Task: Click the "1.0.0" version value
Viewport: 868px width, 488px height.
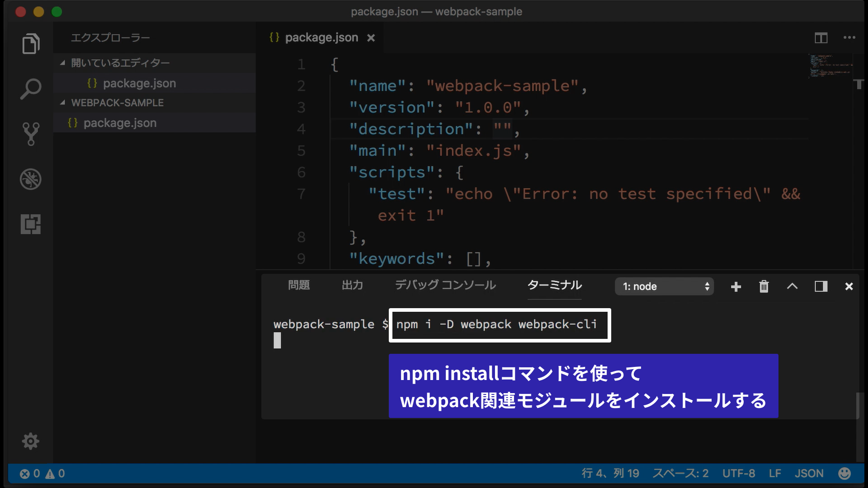Action: tap(488, 108)
